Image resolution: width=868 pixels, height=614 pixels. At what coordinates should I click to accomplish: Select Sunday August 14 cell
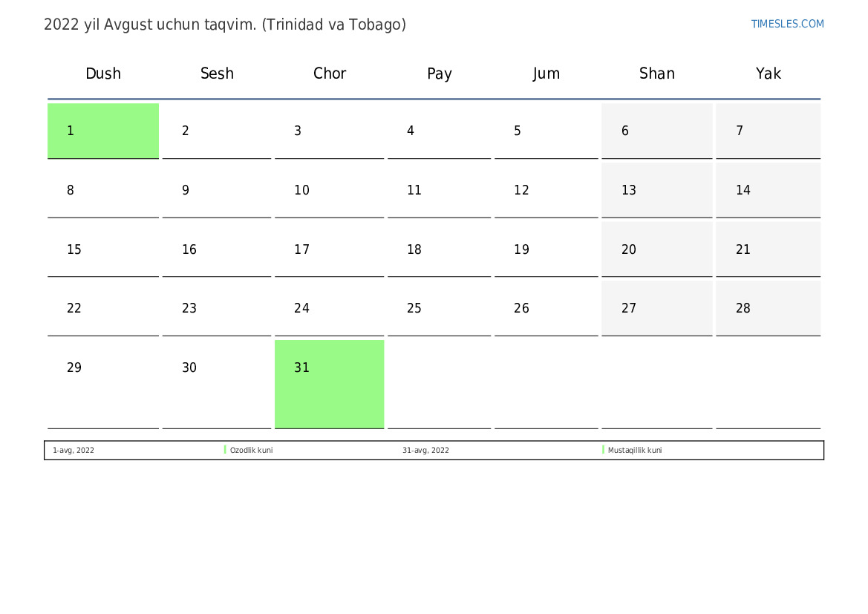point(769,190)
